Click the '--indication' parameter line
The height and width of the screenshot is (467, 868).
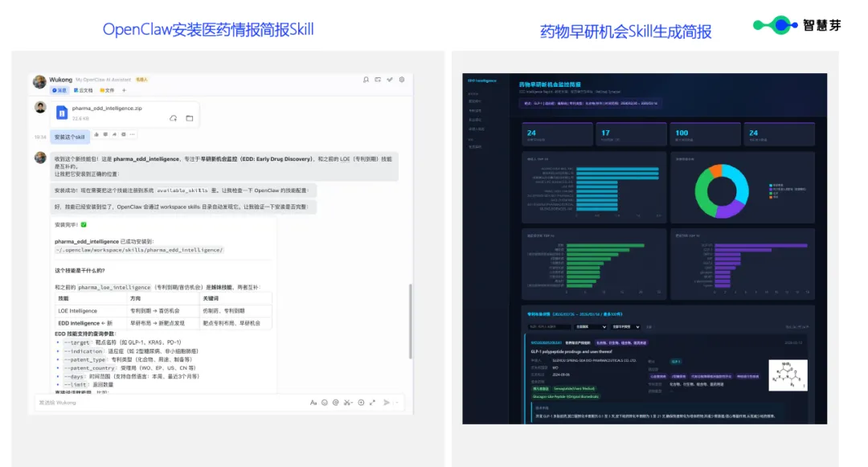(x=131, y=351)
